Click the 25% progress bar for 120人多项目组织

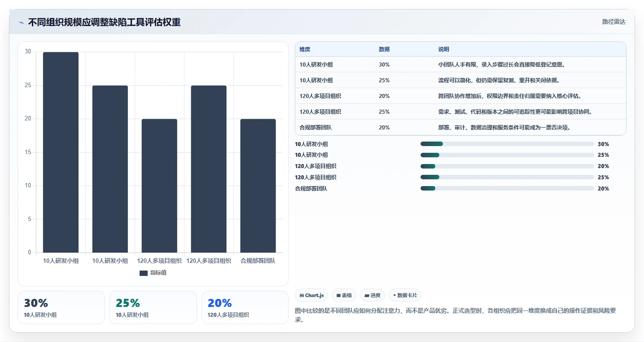click(507, 178)
